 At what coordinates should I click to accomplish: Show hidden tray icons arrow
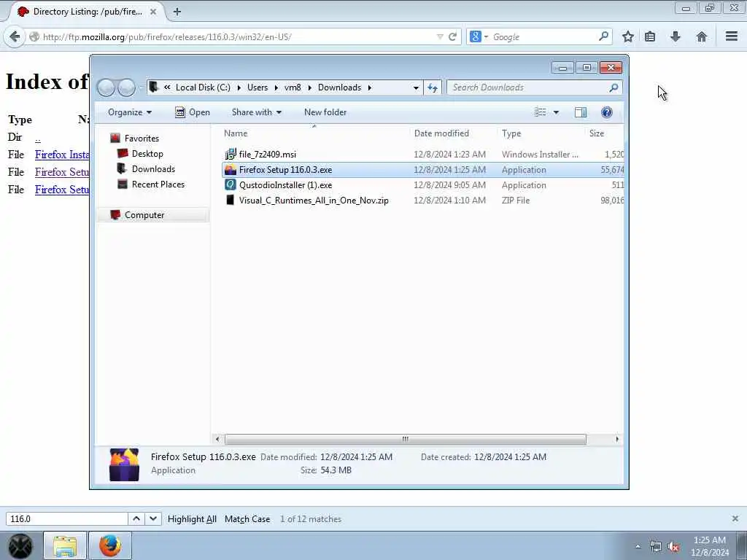pyautogui.click(x=638, y=547)
